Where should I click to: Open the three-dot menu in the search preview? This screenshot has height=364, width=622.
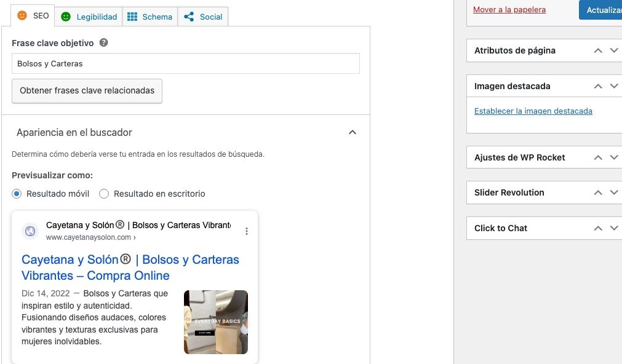(247, 231)
